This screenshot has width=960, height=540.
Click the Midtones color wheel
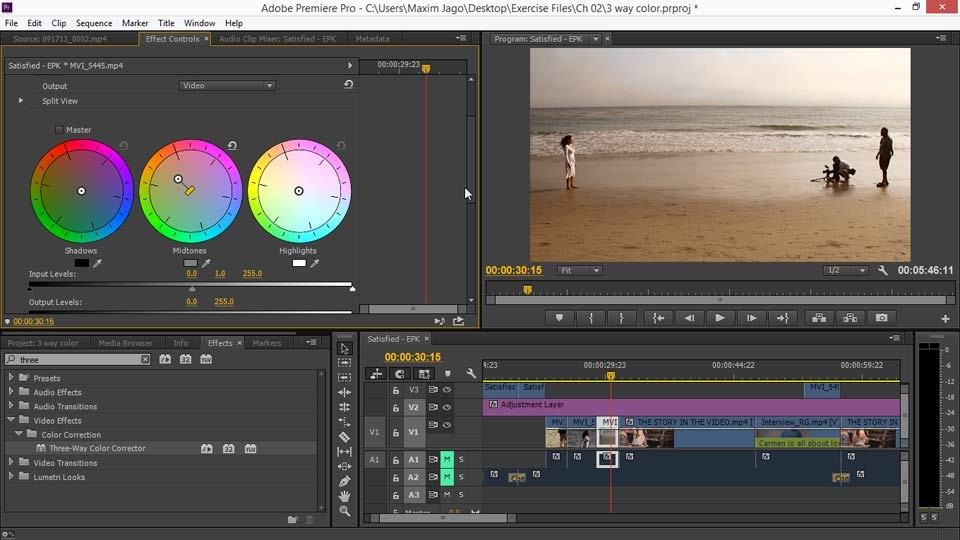click(190, 191)
